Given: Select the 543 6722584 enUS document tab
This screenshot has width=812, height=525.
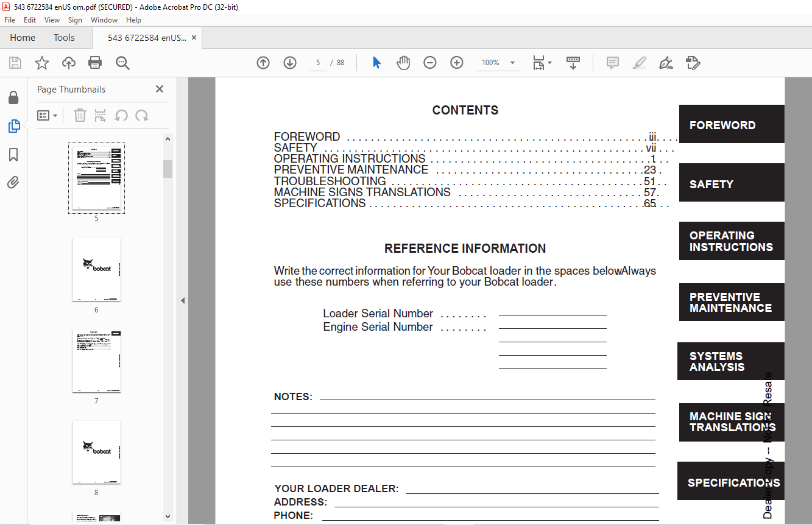Looking at the screenshot, I should (x=147, y=38).
